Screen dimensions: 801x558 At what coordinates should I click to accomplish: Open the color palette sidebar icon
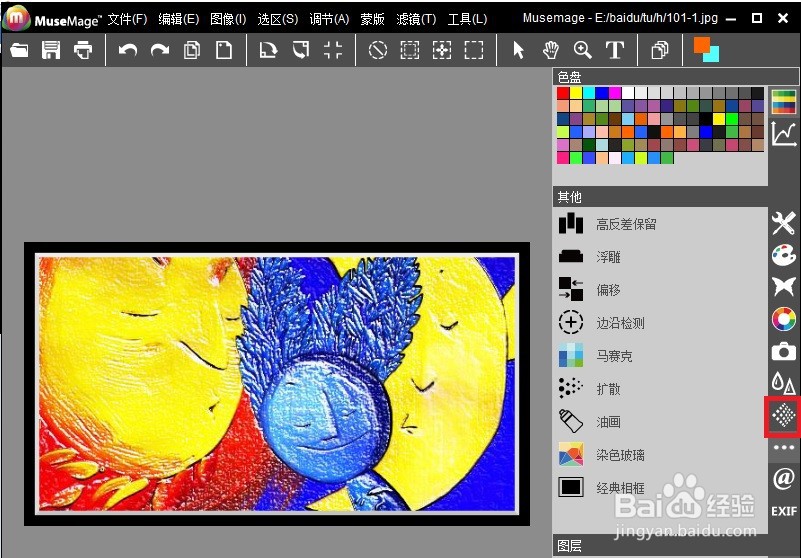click(784, 102)
